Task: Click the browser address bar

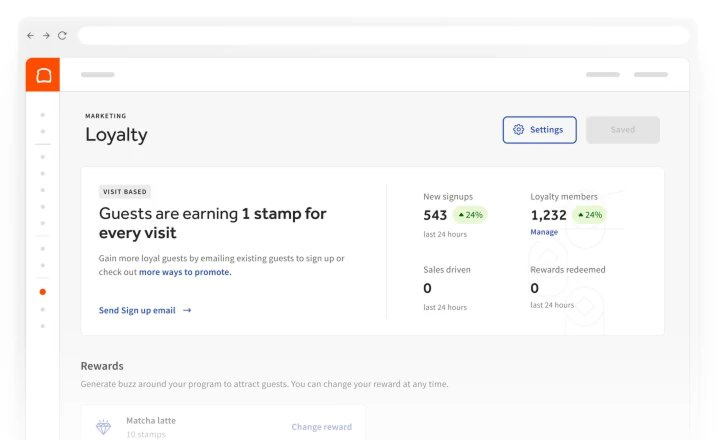Action: (384, 35)
